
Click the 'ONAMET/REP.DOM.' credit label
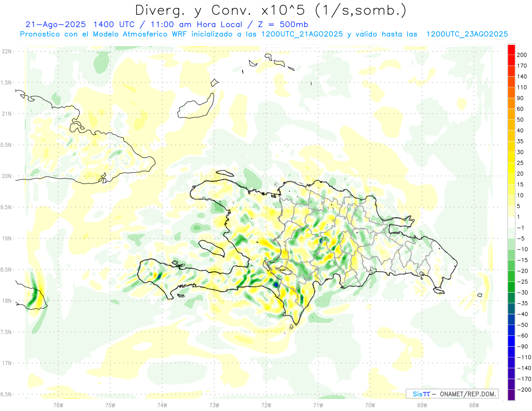(x=467, y=394)
